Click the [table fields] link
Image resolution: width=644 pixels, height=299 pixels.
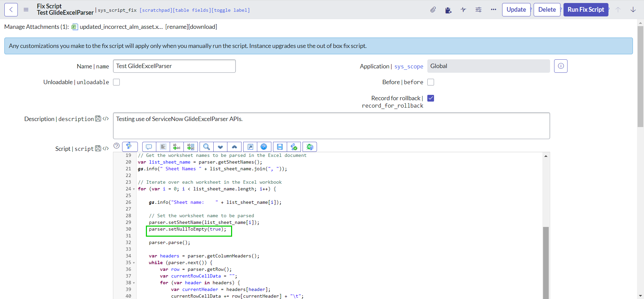192,10
